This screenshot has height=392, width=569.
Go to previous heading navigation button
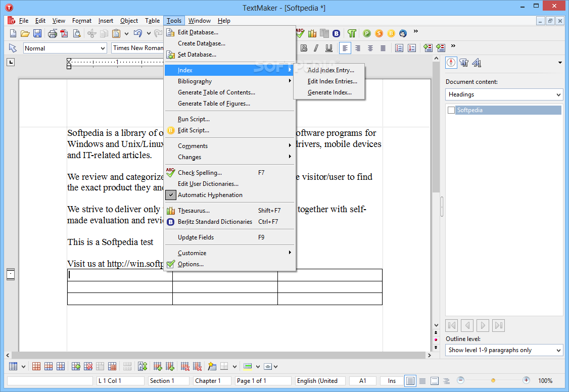pyautogui.click(x=467, y=325)
